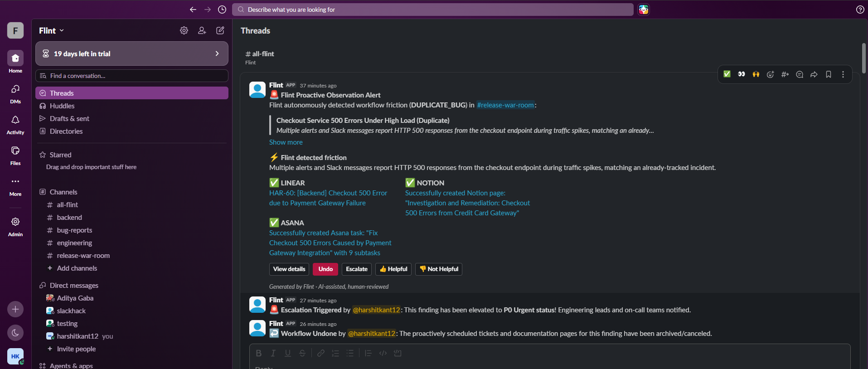This screenshot has height=369, width=868.
Task: Open DMs in the left rail
Action: tap(15, 94)
